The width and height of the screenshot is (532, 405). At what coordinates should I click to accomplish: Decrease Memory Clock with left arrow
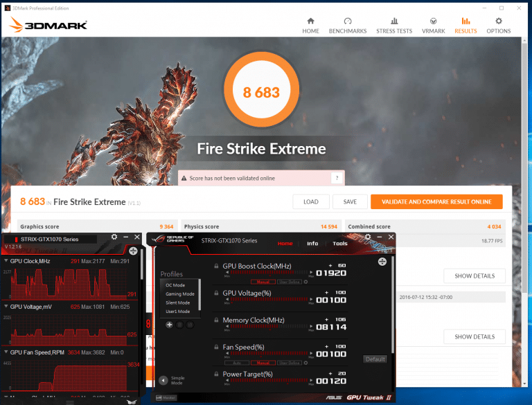tap(227, 326)
